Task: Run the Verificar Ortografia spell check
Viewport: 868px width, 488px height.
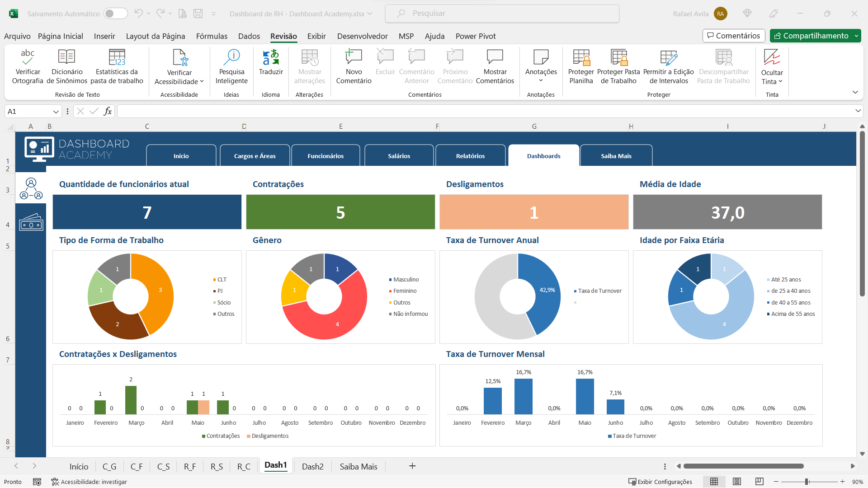Action: (x=27, y=68)
